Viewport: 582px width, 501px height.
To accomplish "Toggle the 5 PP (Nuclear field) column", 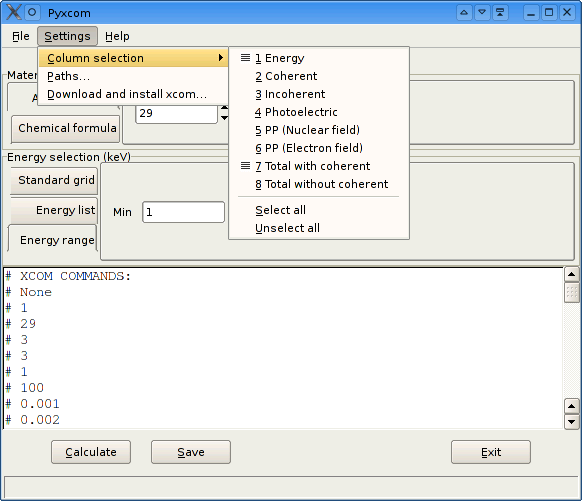I will click(319, 130).
